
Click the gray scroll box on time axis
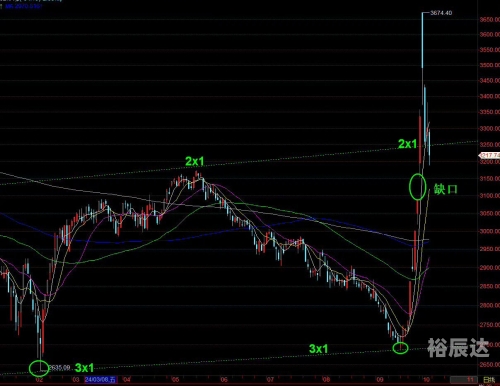tap(463, 380)
